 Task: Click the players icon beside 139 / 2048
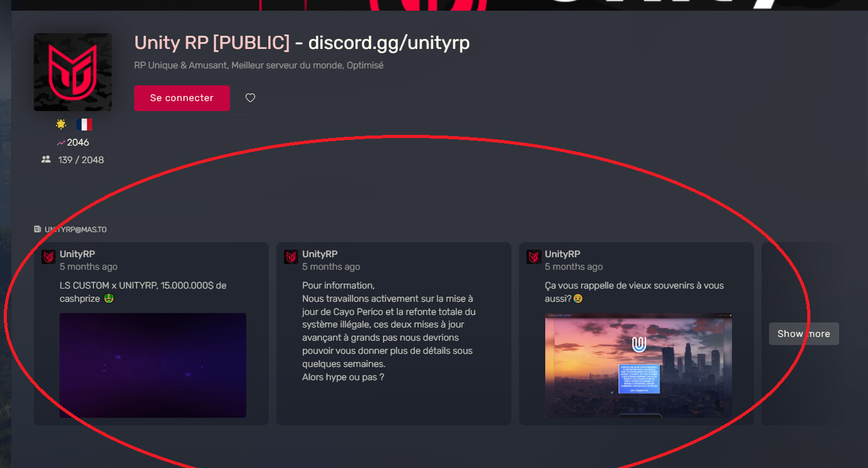tap(46, 160)
